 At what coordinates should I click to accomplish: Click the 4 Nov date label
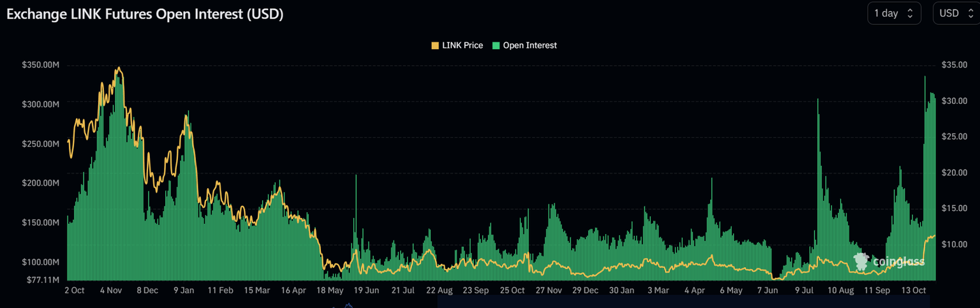point(111,290)
